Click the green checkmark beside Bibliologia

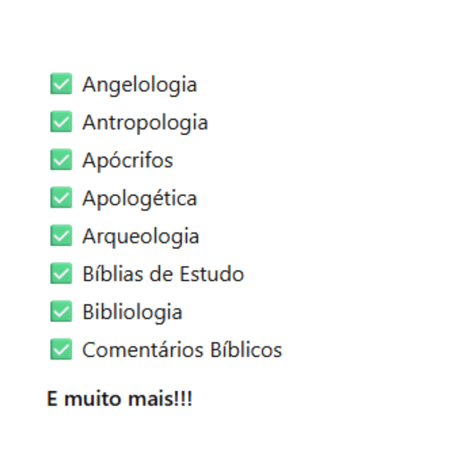point(61,311)
